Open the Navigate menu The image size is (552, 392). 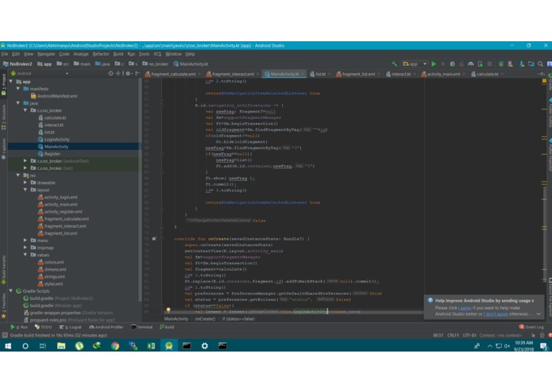(x=46, y=54)
